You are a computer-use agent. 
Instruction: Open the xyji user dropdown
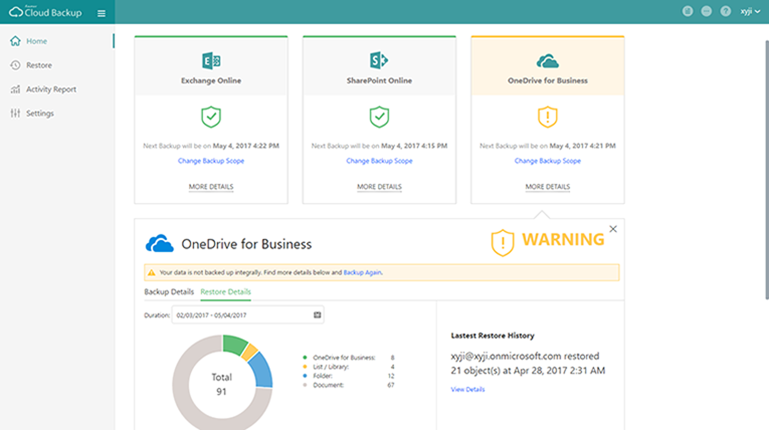point(750,11)
